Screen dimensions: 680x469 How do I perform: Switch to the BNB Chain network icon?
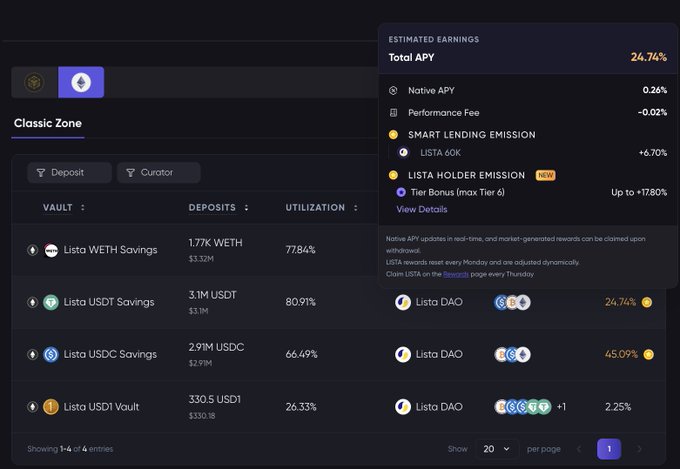tap(34, 82)
